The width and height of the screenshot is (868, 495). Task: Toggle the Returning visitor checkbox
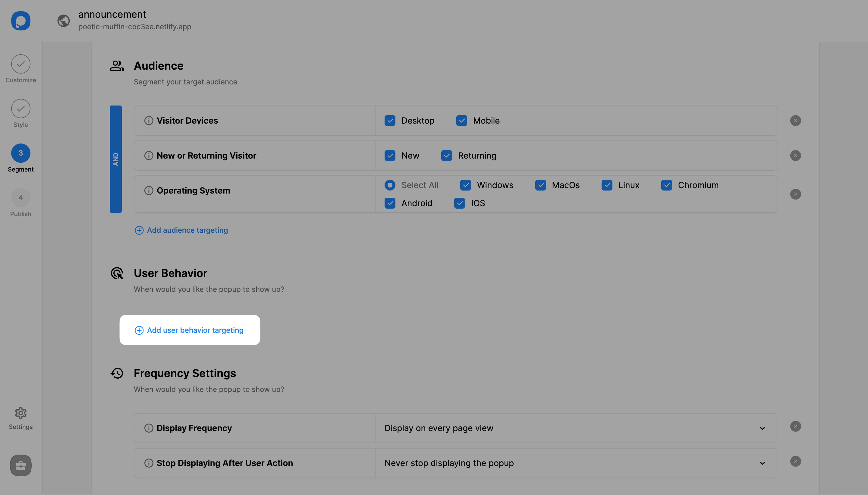(x=446, y=156)
